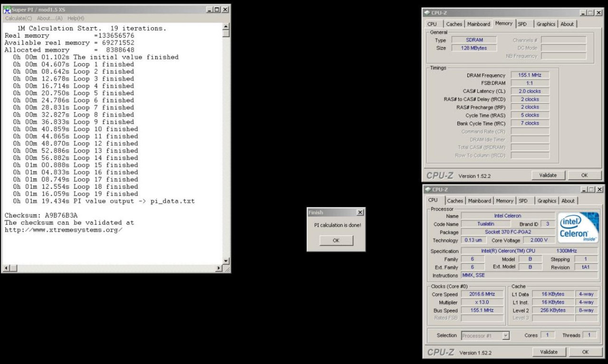Close the Finish dialog

click(x=360, y=212)
